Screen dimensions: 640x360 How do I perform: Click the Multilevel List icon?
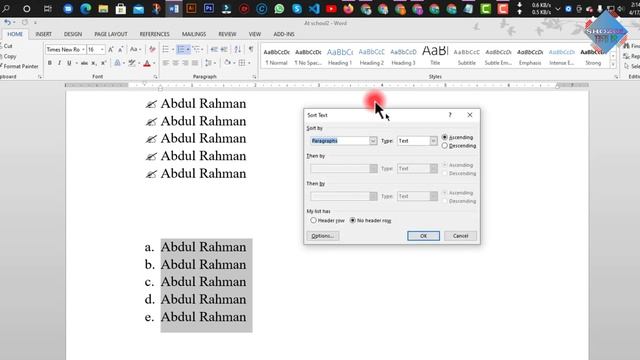coord(196,49)
